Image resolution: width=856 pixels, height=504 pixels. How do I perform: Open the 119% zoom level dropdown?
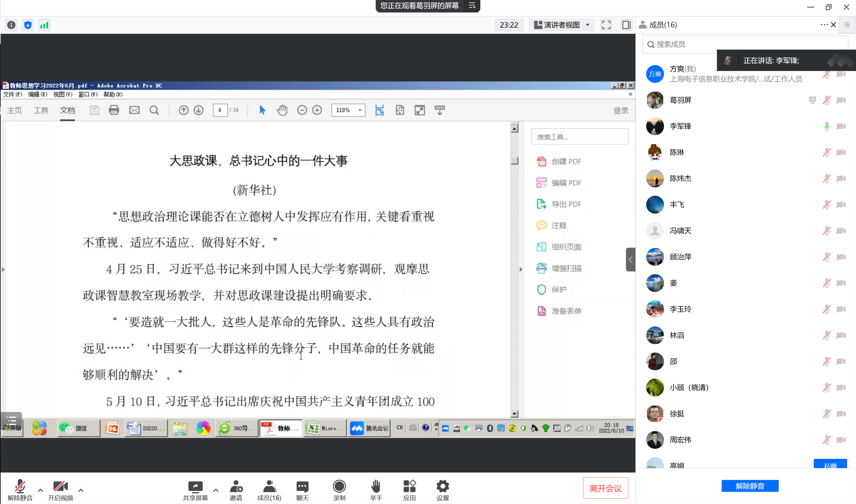(348, 110)
